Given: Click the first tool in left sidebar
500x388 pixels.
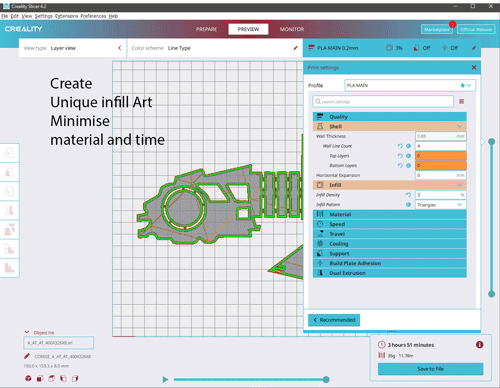Looking at the screenshot, I should click(10, 153).
